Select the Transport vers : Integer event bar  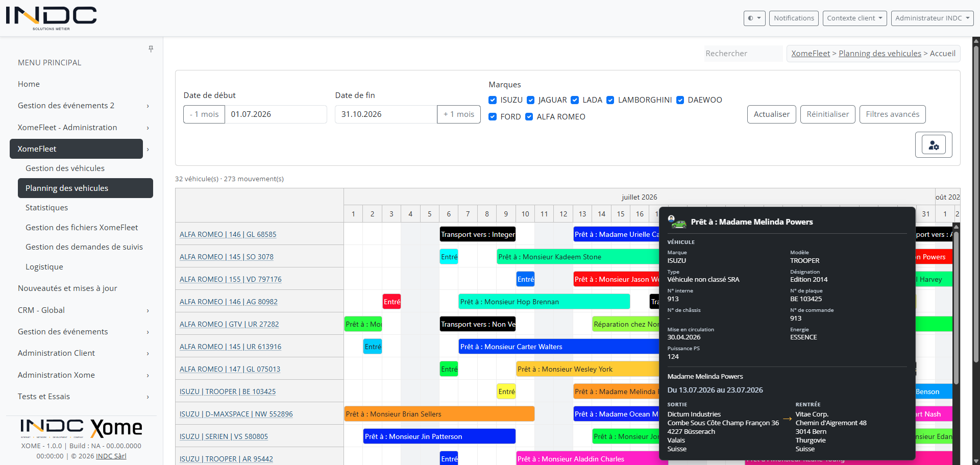pyautogui.click(x=478, y=234)
